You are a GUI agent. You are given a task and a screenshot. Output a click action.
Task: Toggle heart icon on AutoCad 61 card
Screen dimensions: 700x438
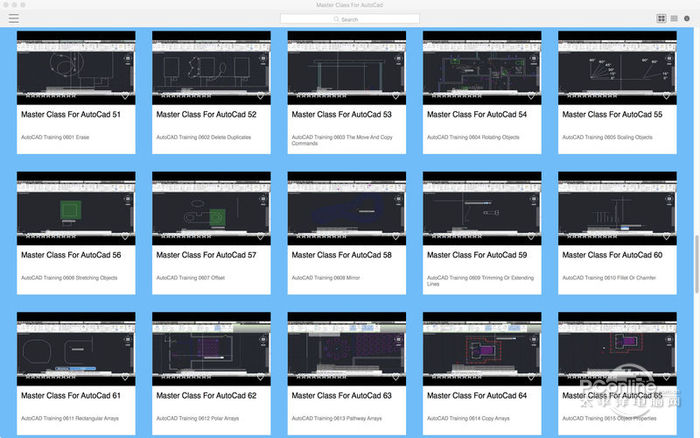click(x=125, y=377)
